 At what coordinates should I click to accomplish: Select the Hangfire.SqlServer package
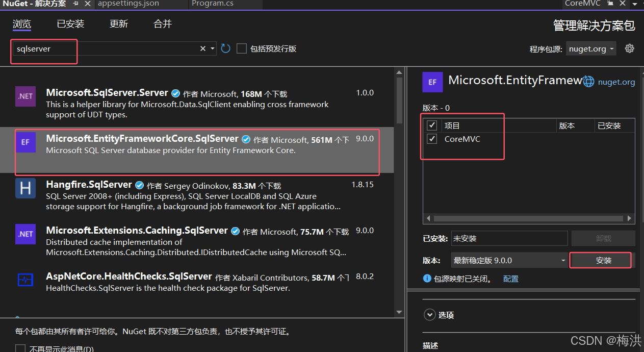[197, 196]
